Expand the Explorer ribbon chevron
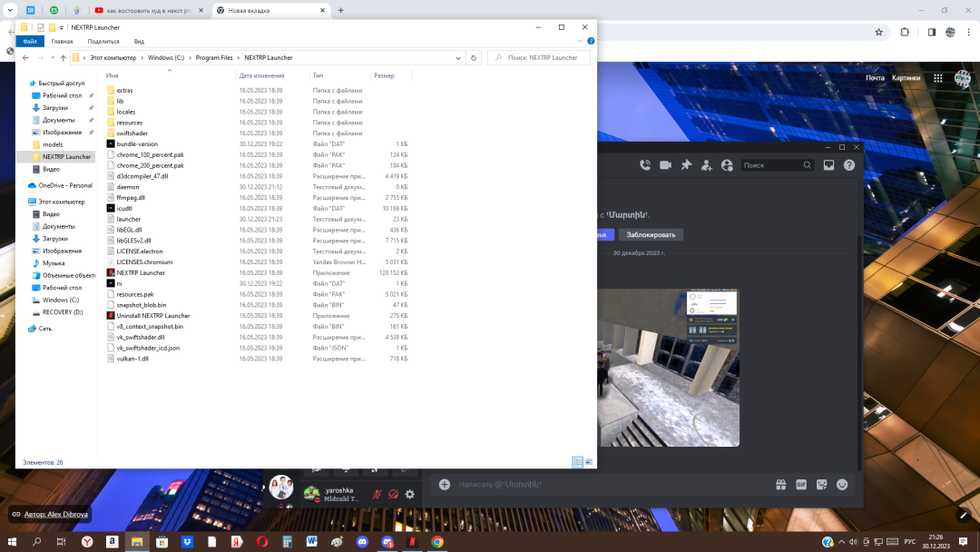 point(579,41)
